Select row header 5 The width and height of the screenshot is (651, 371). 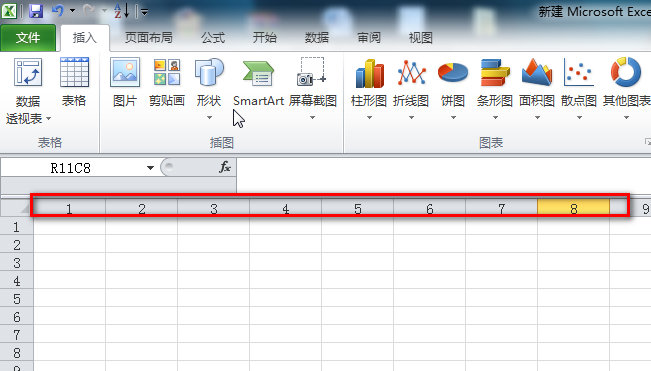[17, 298]
